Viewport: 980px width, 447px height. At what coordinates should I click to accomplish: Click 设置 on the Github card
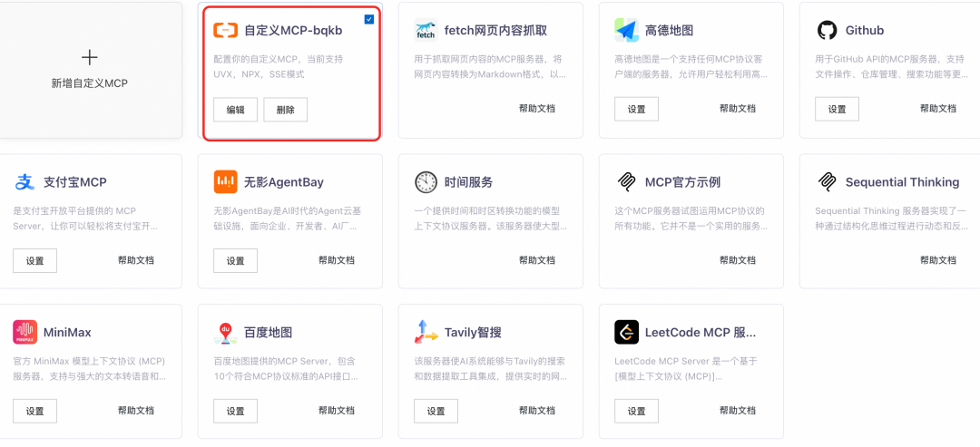(837, 109)
